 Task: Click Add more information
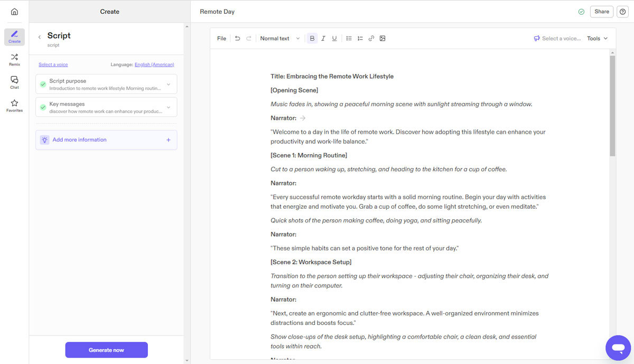coord(106,139)
